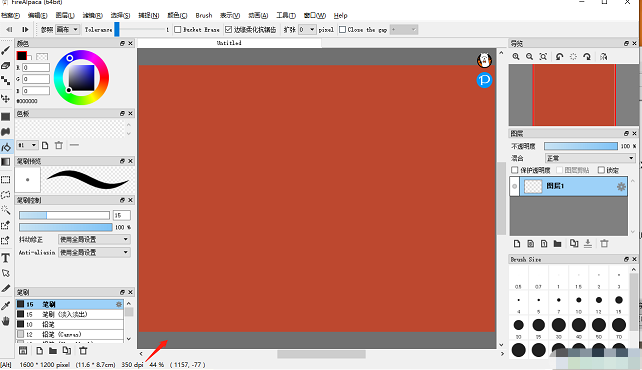Open the expand pixel value dropdown
The width and height of the screenshot is (642, 370).
pyautogui.click(x=307, y=29)
